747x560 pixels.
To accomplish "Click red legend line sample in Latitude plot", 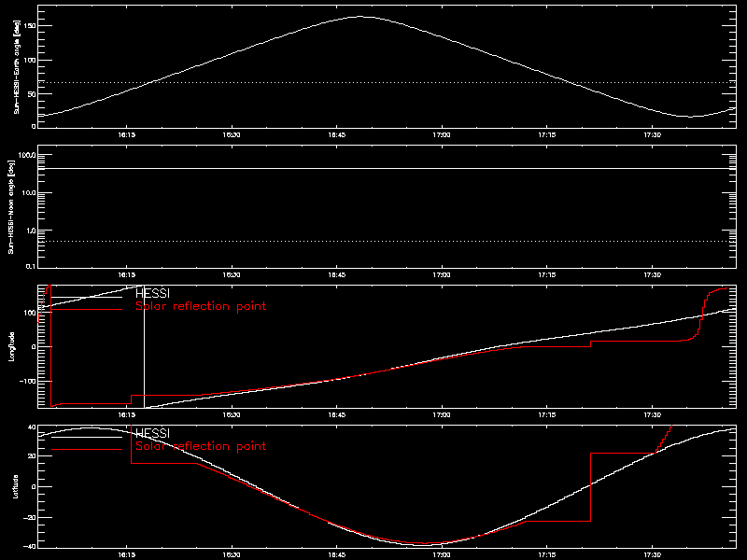I will tap(87, 450).
